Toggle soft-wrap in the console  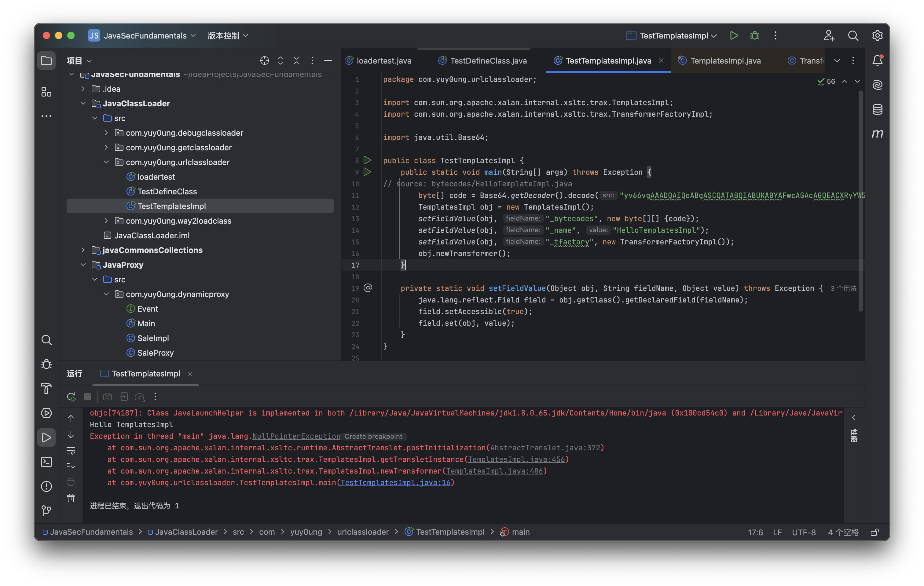[x=71, y=451]
